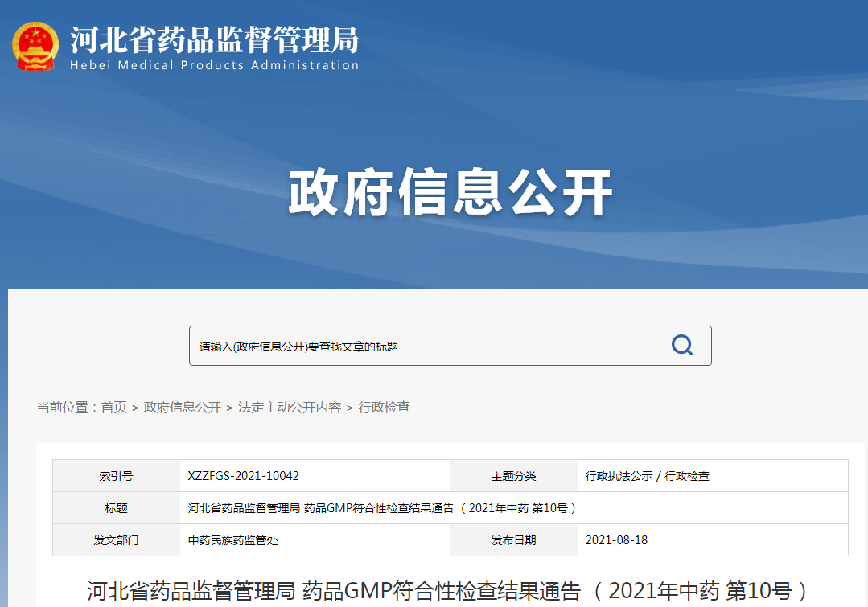868x607 pixels.
Task: Focus the article title search field
Action: pyautogui.click(x=450, y=346)
